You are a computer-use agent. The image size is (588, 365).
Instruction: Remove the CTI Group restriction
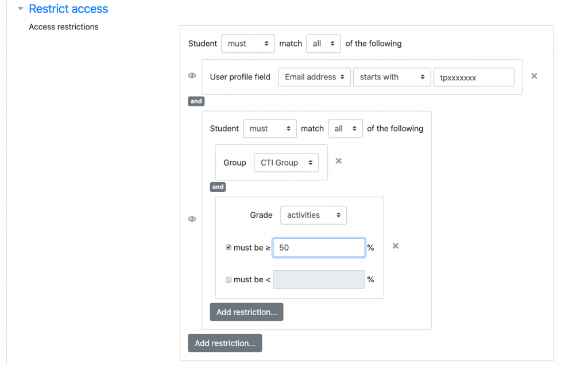(x=339, y=161)
